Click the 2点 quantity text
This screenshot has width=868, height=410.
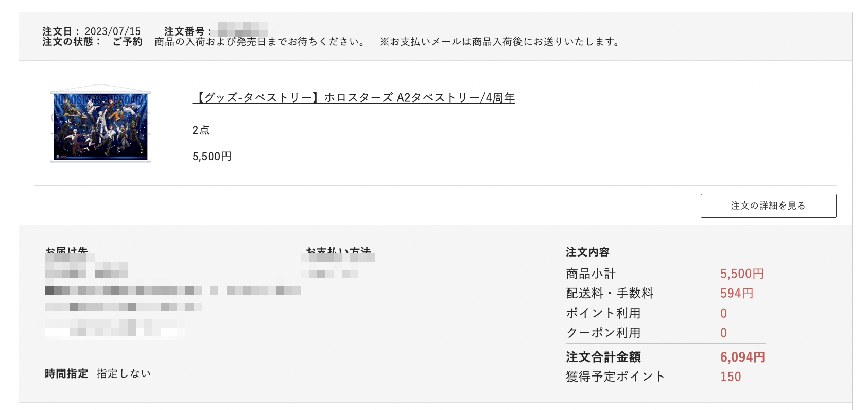(201, 130)
